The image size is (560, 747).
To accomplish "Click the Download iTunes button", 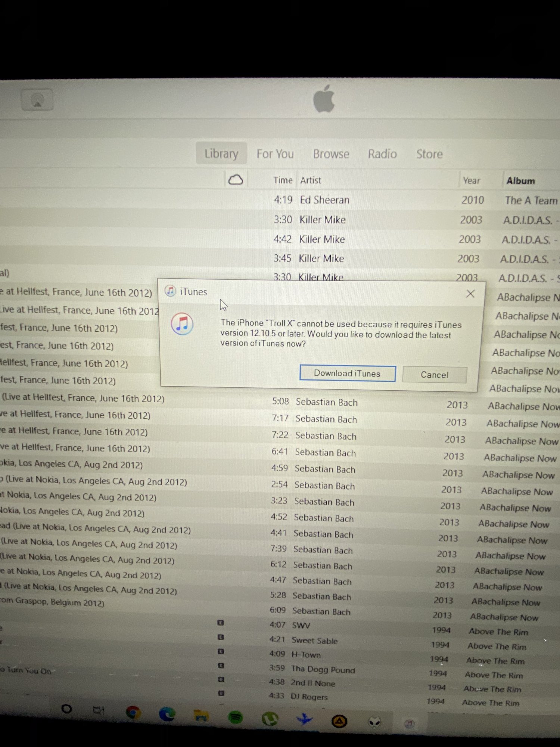I will click(x=348, y=373).
